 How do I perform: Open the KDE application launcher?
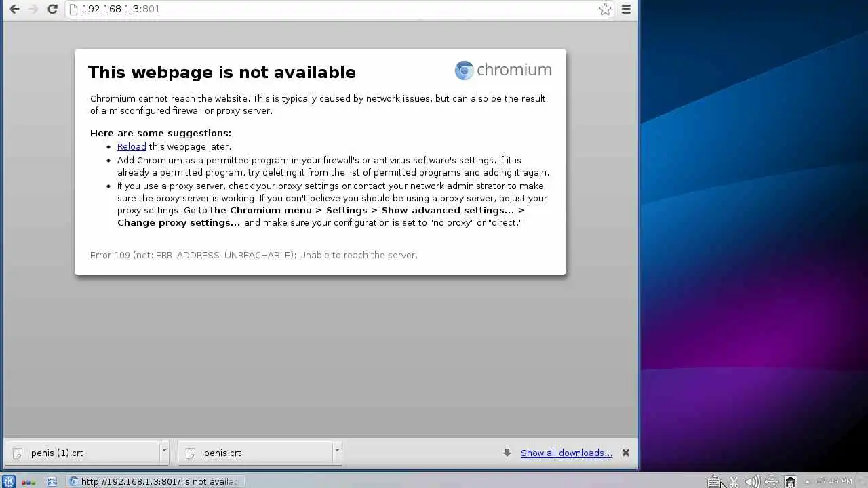(x=9, y=481)
